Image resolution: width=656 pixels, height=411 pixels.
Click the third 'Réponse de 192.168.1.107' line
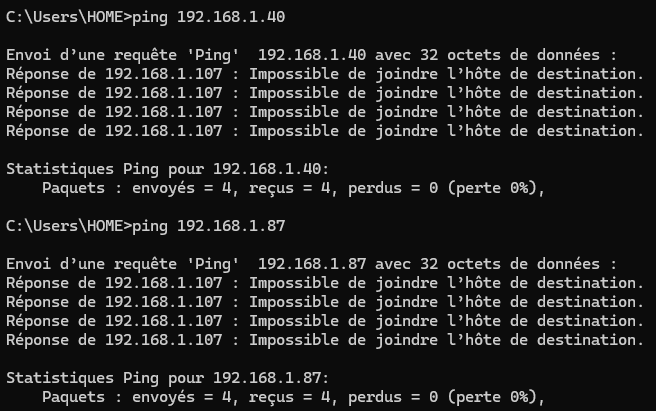point(325,112)
